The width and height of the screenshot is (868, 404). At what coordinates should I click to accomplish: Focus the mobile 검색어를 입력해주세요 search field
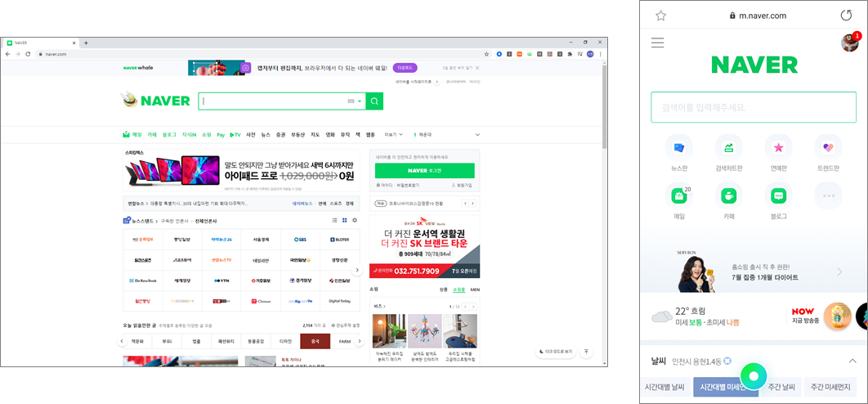point(754,107)
